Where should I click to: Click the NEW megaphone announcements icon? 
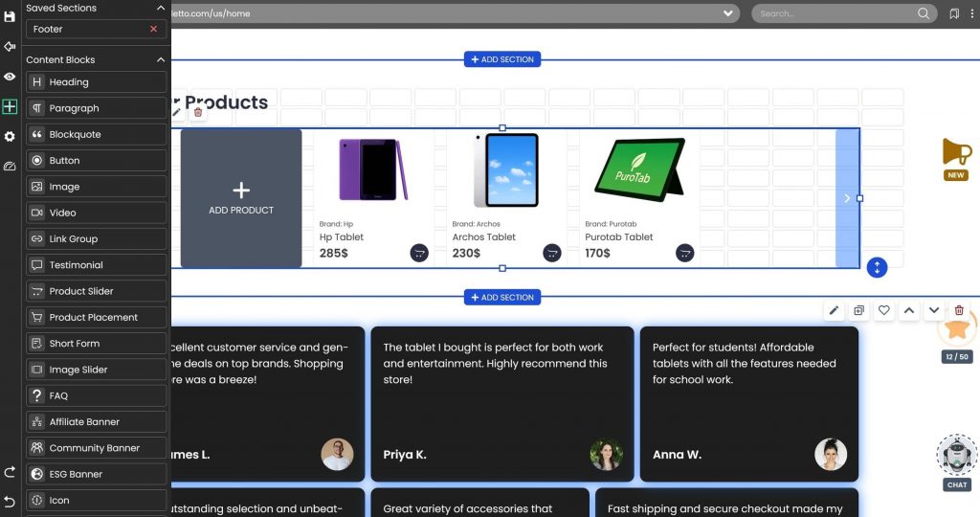click(956, 159)
